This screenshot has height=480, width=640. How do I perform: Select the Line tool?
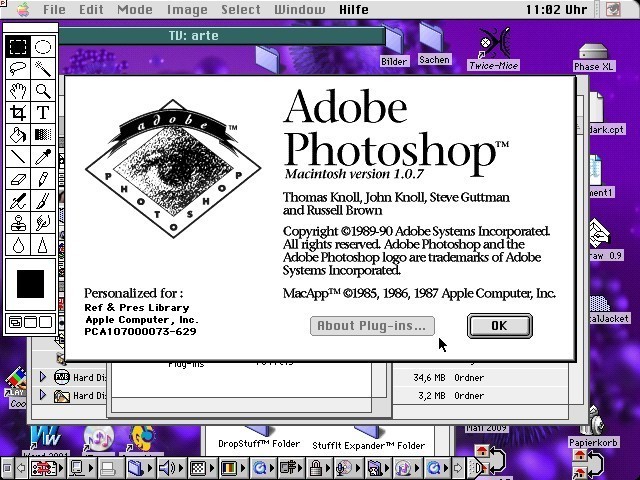[x=18, y=156]
